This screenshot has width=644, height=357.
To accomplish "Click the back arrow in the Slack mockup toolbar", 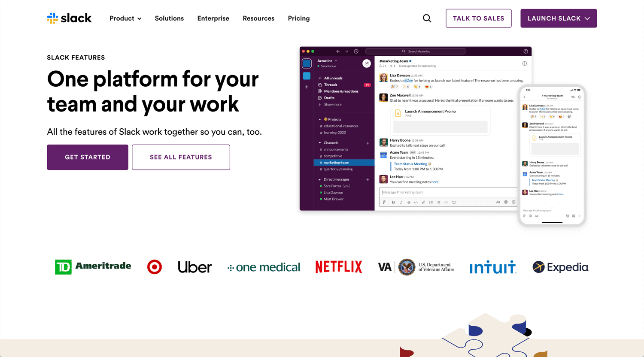I will click(x=338, y=51).
